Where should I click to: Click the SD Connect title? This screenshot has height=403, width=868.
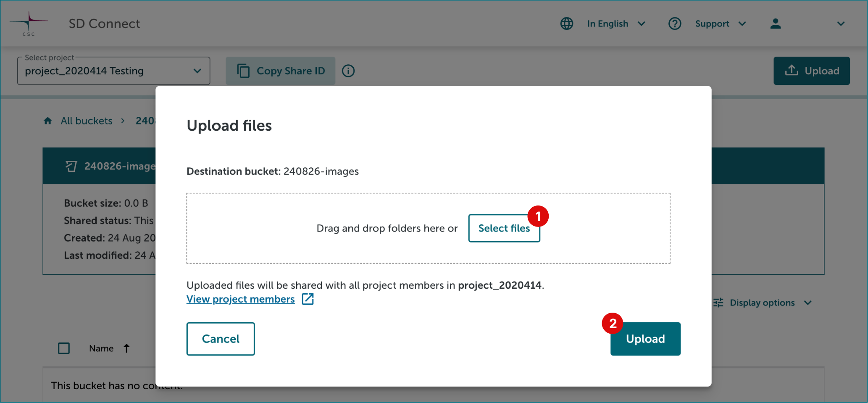(x=104, y=24)
